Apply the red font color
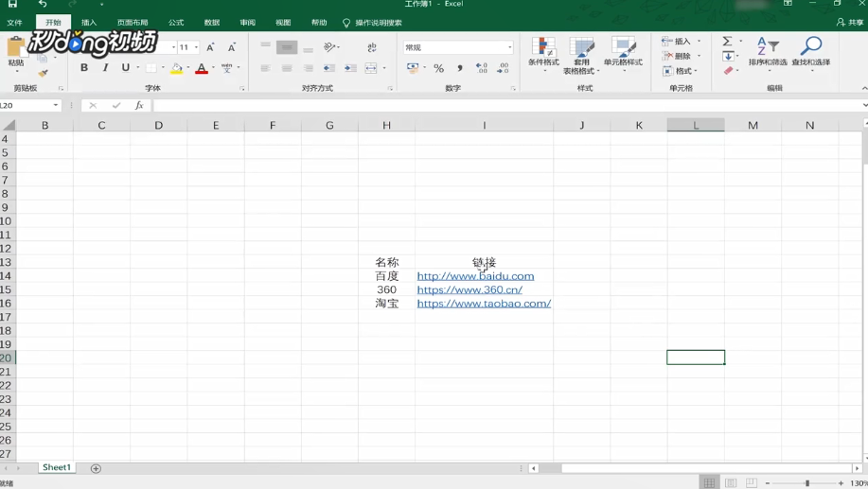Screen dimensions: 868x489 202,69
